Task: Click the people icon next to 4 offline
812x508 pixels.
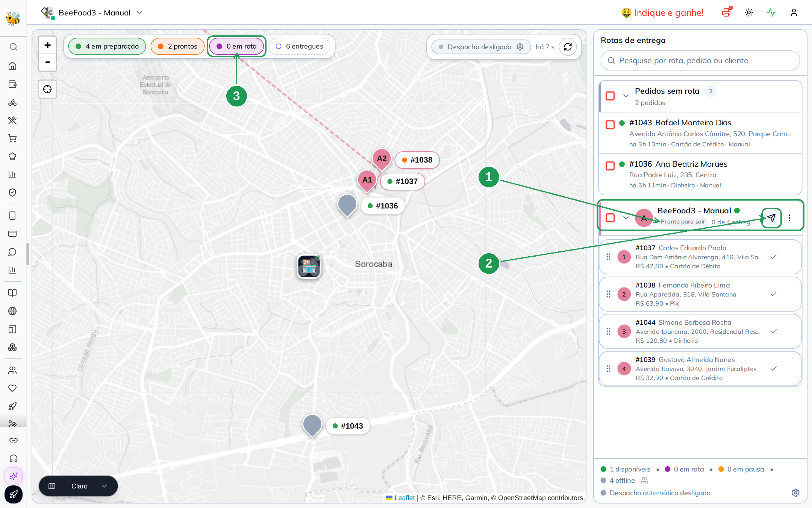Action: point(644,481)
